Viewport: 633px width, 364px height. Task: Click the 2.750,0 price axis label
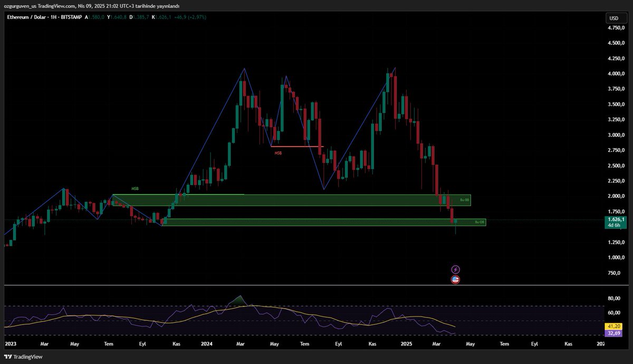click(x=616, y=150)
